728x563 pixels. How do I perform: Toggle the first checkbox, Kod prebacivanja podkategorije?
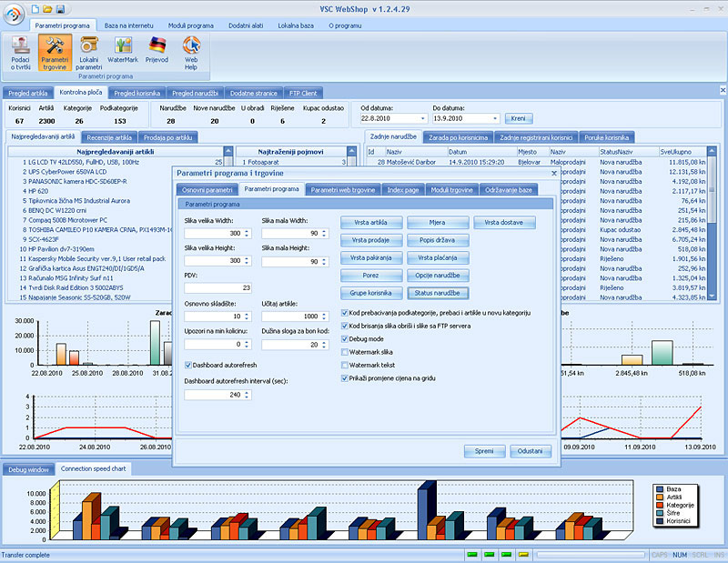[345, 313]
